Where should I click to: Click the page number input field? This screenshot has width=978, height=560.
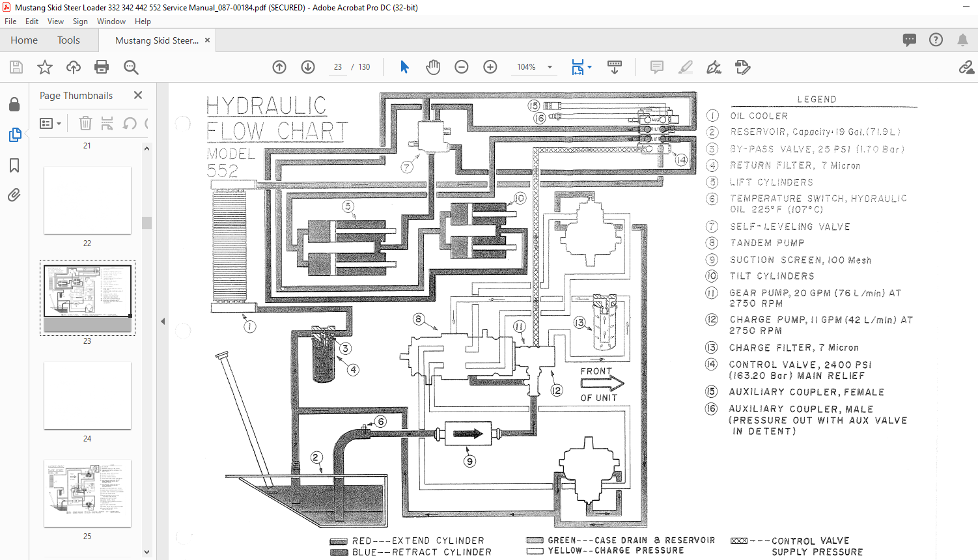[338, 67]
